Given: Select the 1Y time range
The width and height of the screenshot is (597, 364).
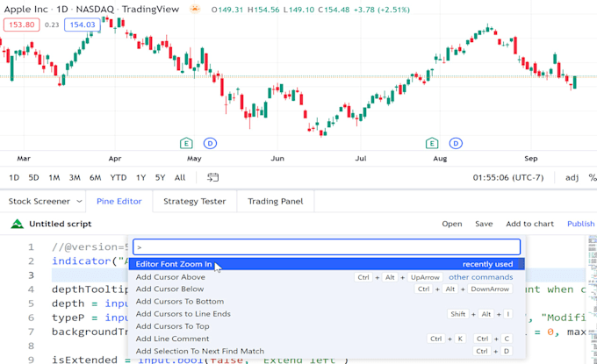Looking at the screenshot, I should coord(140,178).
